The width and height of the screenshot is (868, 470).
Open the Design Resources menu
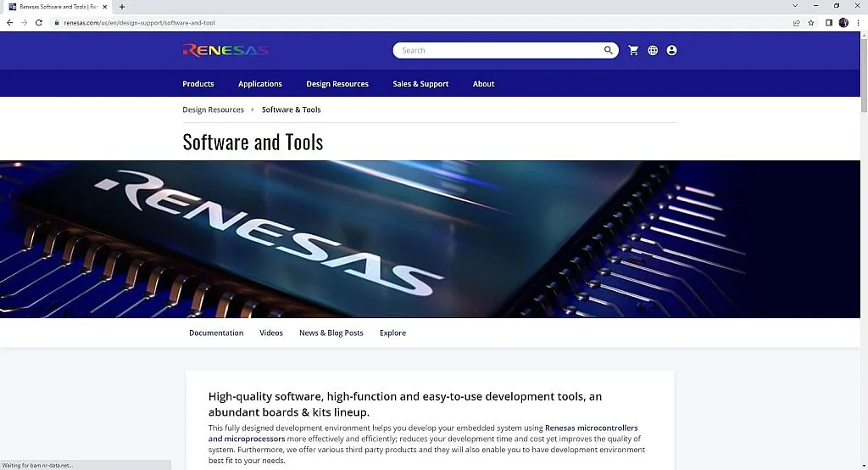coord(337,84)
